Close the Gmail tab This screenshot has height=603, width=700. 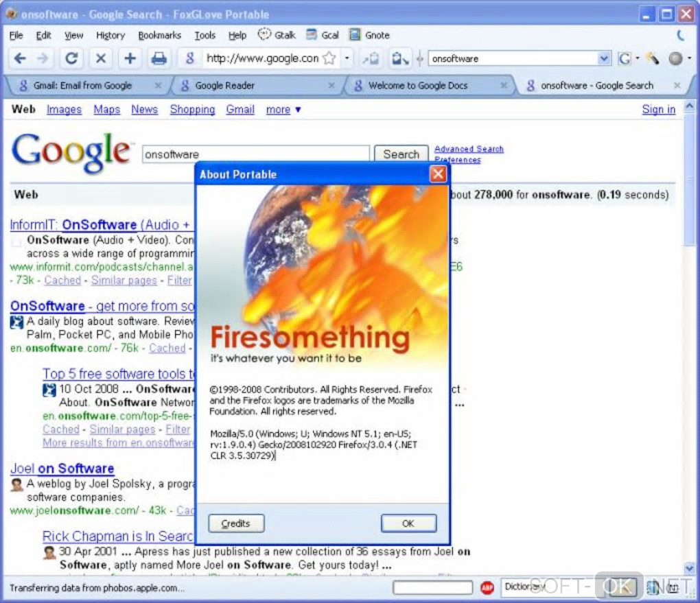pos(158,85)
